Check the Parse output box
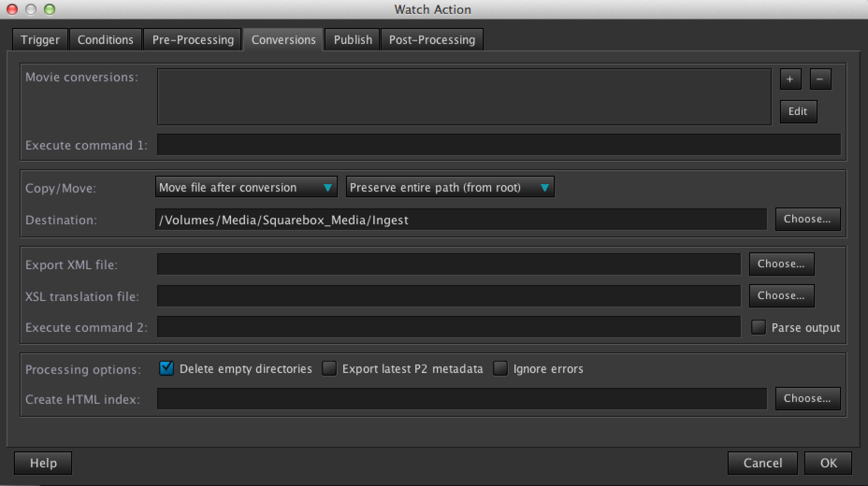The width and height of the screenshot is (868, 486). tap(758, 327)
